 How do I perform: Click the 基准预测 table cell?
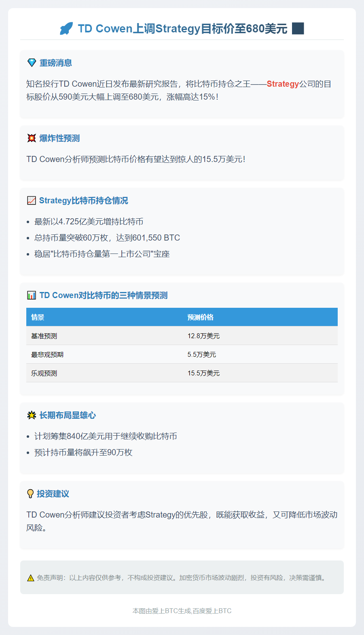click(x=104, y=336)
